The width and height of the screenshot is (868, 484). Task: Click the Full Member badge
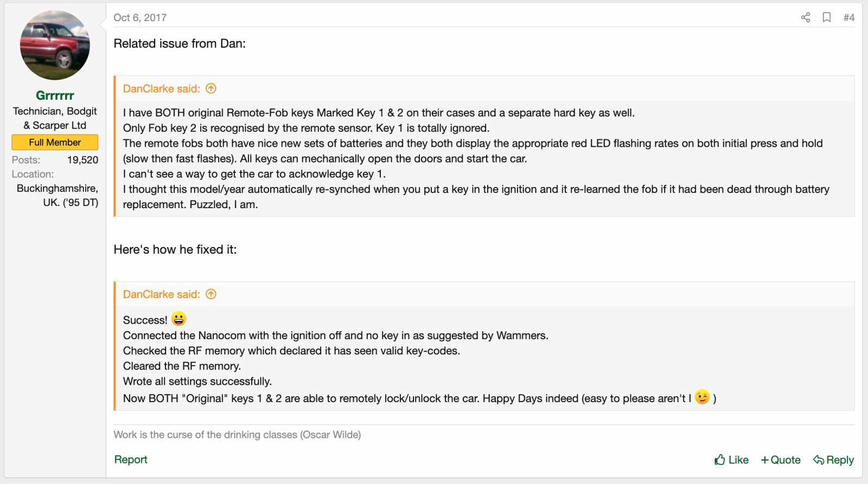pos(55,142)
